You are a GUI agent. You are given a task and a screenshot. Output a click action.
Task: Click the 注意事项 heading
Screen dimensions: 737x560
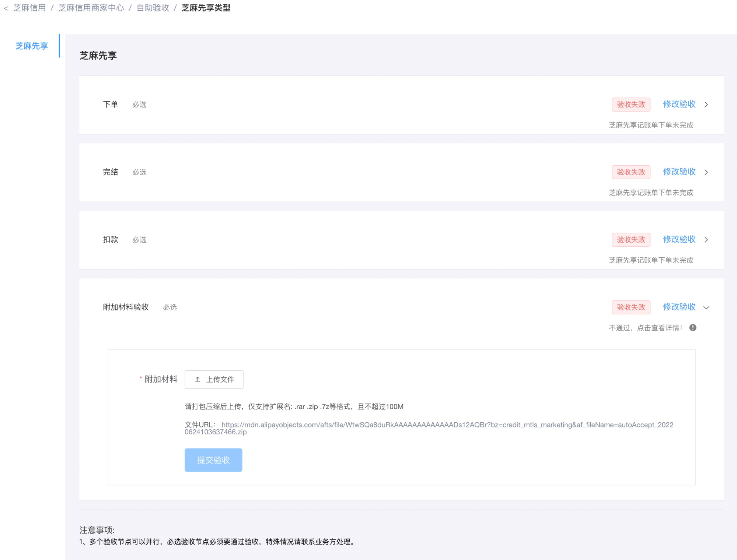(97, 530)
